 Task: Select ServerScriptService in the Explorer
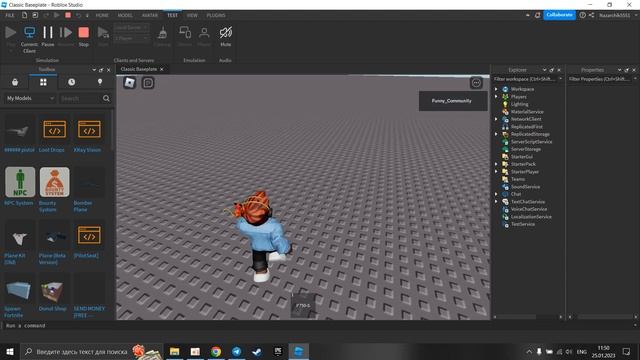(531, 142)
